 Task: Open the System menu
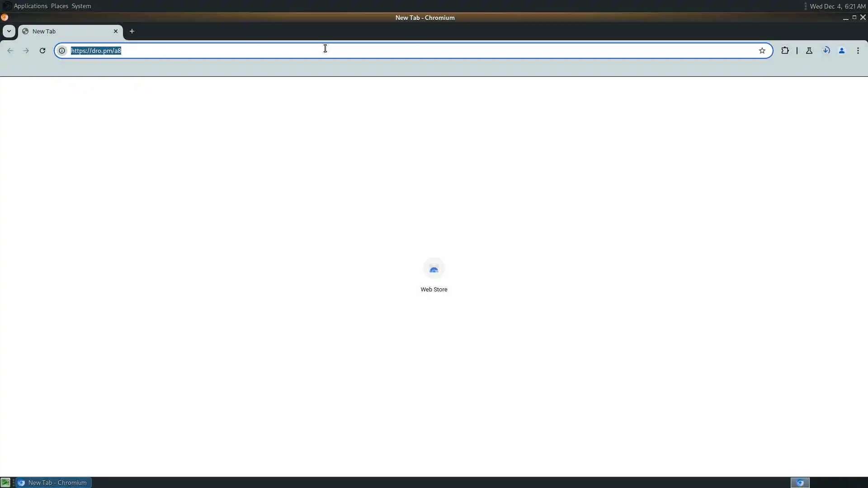click(81, 6)
